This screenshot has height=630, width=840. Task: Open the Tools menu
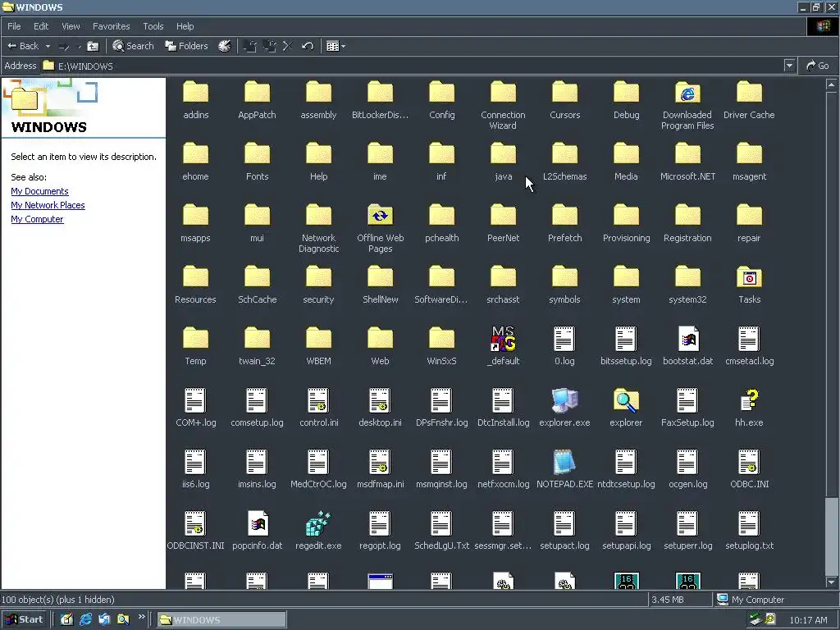pos(153,26)
